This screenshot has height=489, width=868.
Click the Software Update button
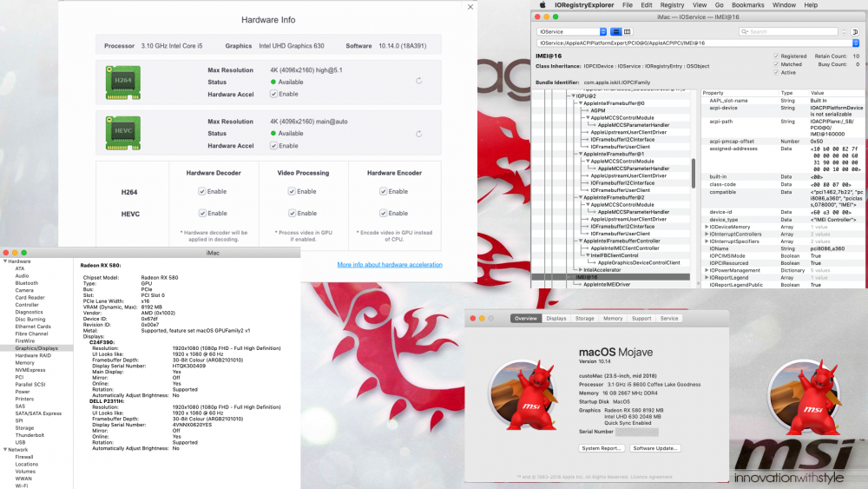point(654,448)
